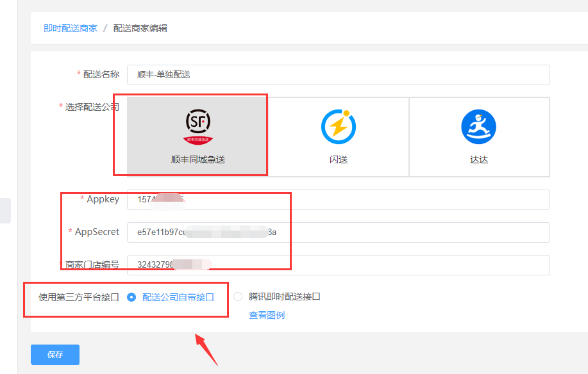The image size is (588, 374).
Task: Click the AppSecret field label
Action: click(97, 232)
